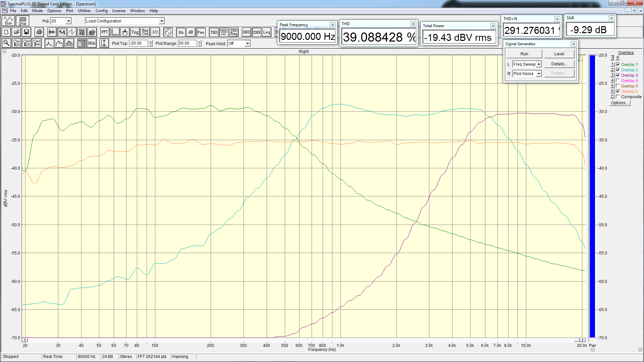Print the spectrum with printer icon
644x362 pixels.
coord(39,32)
